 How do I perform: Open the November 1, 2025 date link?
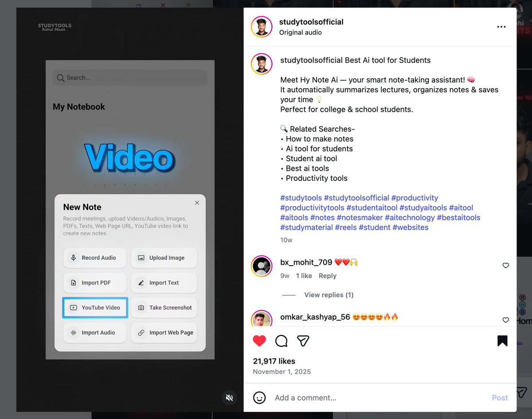(282, 372)
